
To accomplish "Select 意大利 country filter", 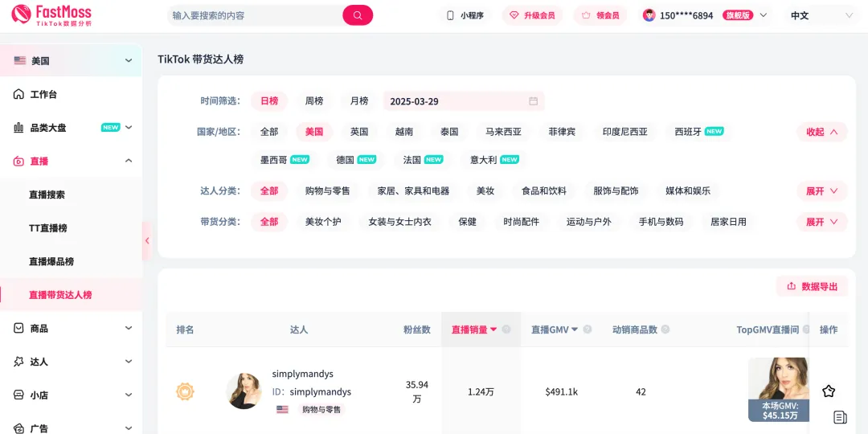I will pos(494,159).
